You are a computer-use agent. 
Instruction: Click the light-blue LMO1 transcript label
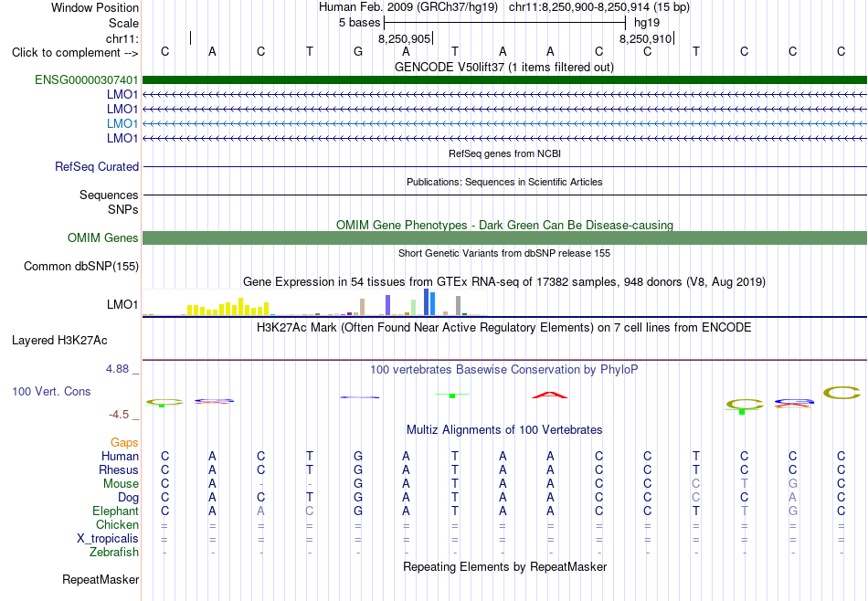(x=122, y=123)
